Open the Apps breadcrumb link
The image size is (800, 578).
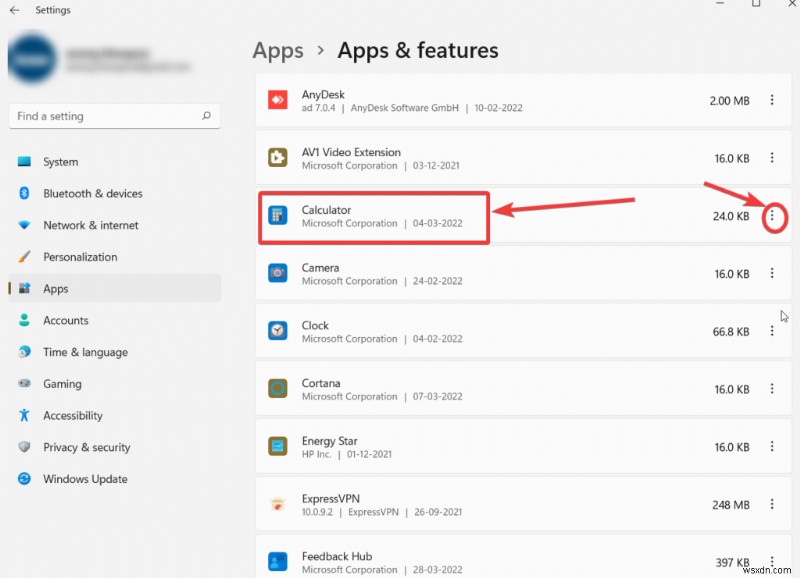[x=278, y=50]
